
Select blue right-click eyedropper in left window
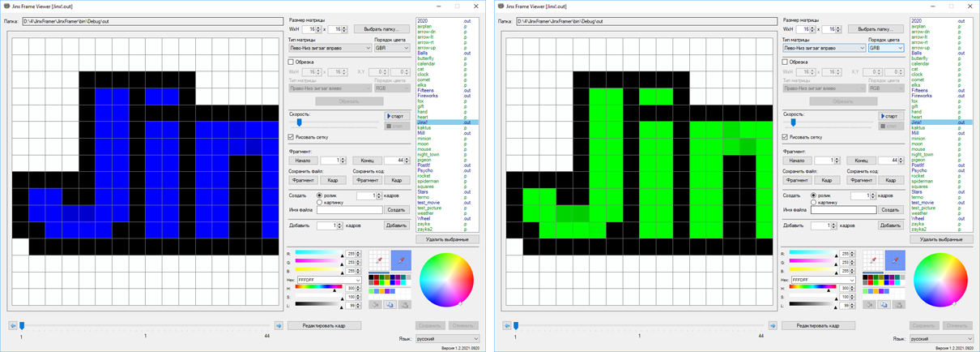401,260
